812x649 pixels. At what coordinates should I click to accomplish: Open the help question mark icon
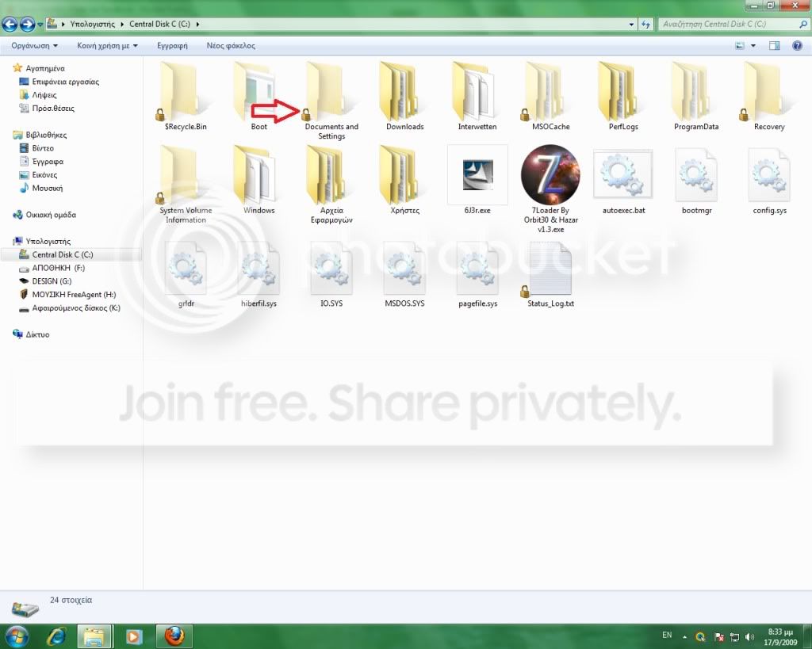798,45
